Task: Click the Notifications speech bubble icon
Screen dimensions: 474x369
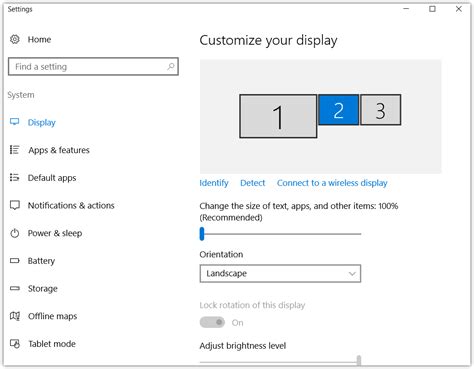Action: click(15, 205)
